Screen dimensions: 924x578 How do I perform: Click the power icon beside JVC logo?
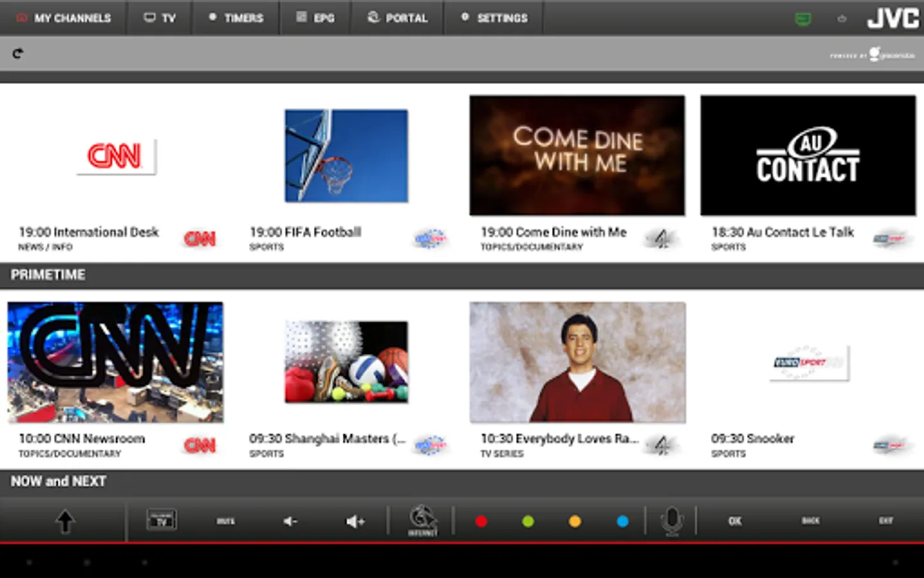pos(842,19)
